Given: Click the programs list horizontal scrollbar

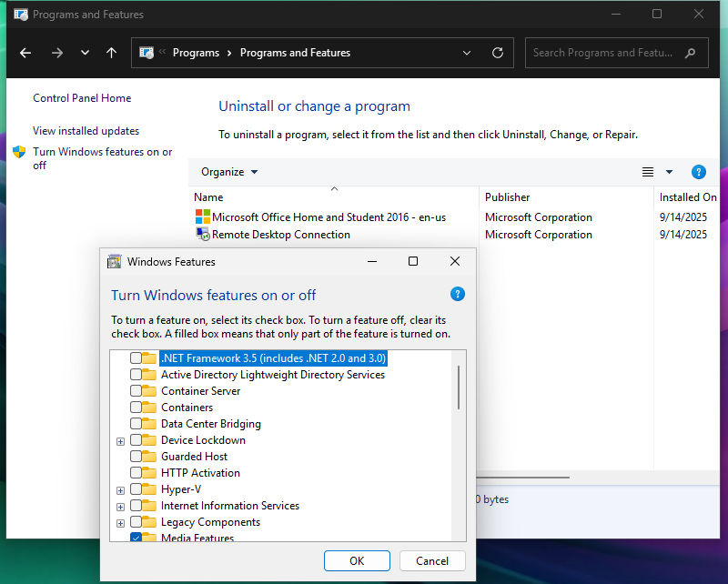Looking at the screenshot, I should pyautogui.click(x=522, y=478).
